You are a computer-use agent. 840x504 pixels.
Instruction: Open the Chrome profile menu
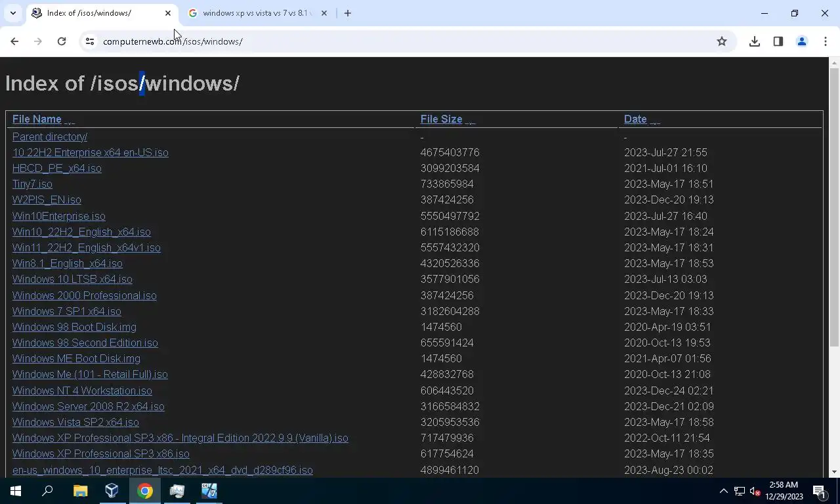(802, 41)
